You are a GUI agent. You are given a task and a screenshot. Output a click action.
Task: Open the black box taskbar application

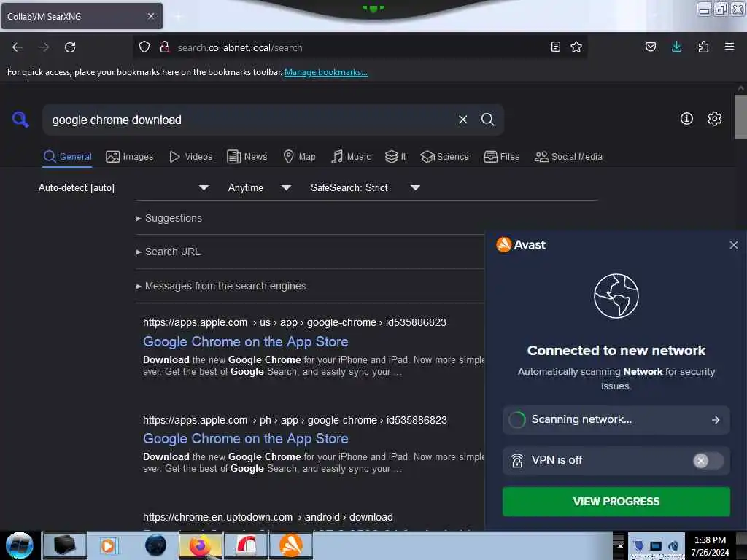tap(65, 545)
